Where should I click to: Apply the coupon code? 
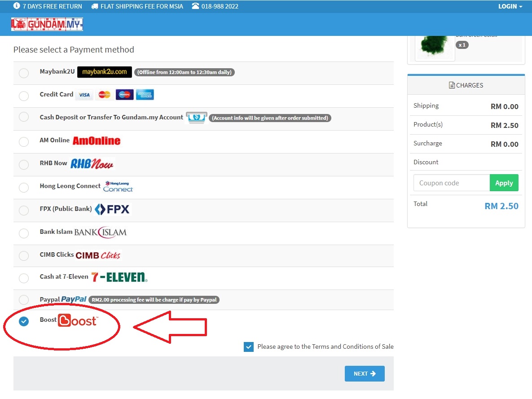(x=504, y=183)
